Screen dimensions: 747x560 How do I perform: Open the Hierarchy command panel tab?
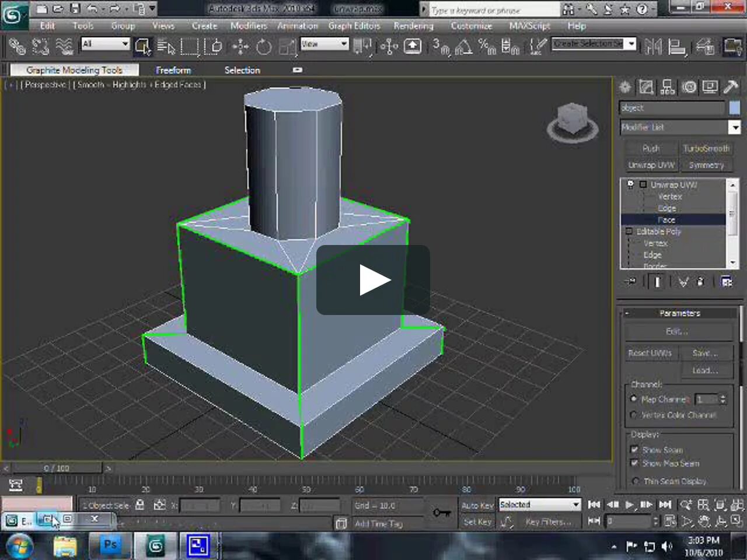668,87
